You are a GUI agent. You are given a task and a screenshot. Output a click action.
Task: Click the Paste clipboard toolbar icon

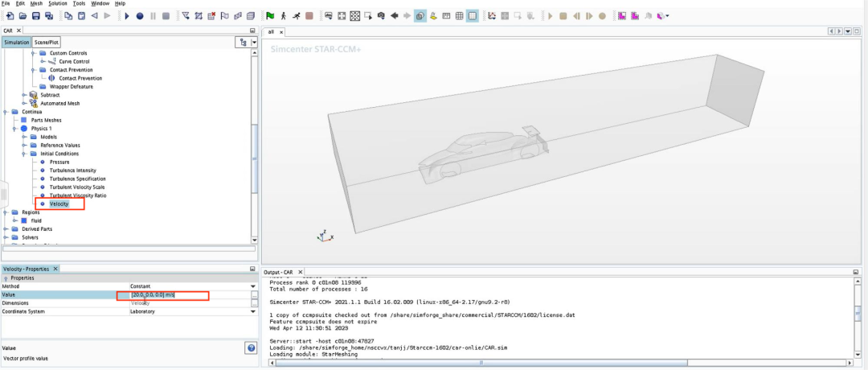[81, 16]
